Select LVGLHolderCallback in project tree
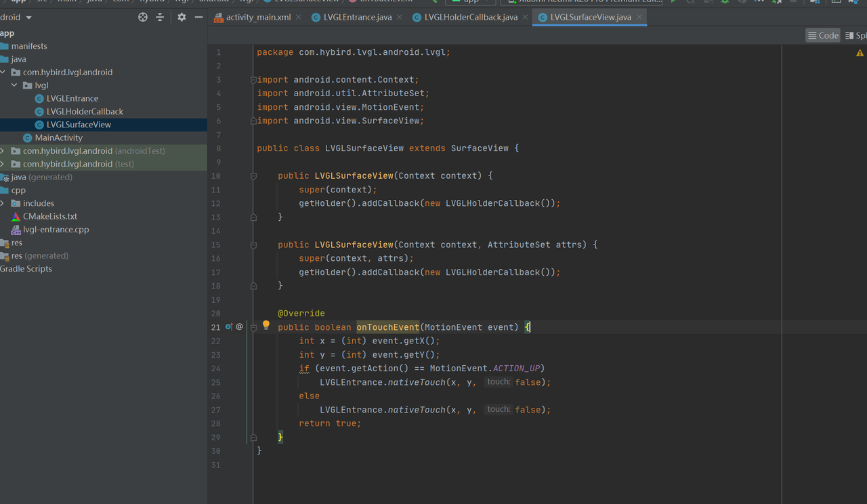This screenshot has height=504, width=867. 85,112
